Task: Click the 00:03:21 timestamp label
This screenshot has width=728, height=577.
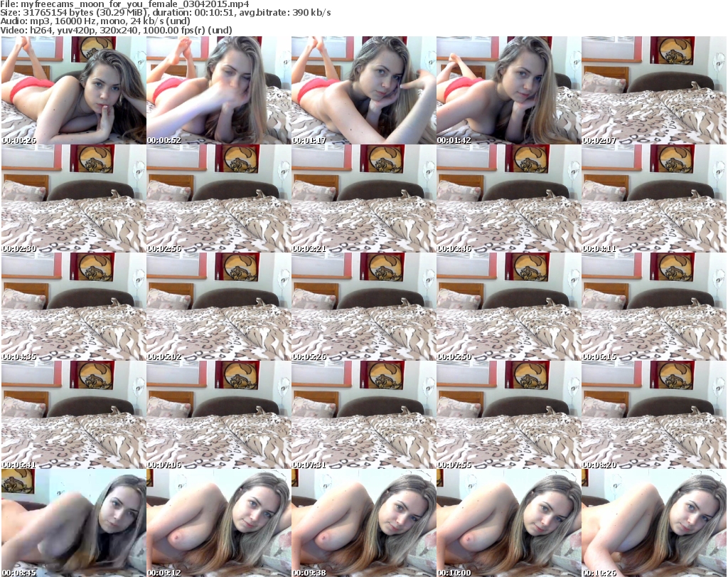Action: pos(309,248)
